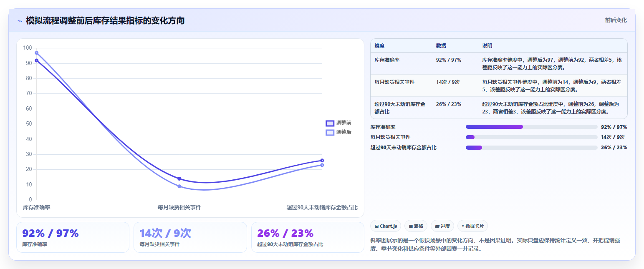Click the 每月缺货相关事件 x-axis label
The height and width of the screenshot is (269, 644).
point(179,207)
